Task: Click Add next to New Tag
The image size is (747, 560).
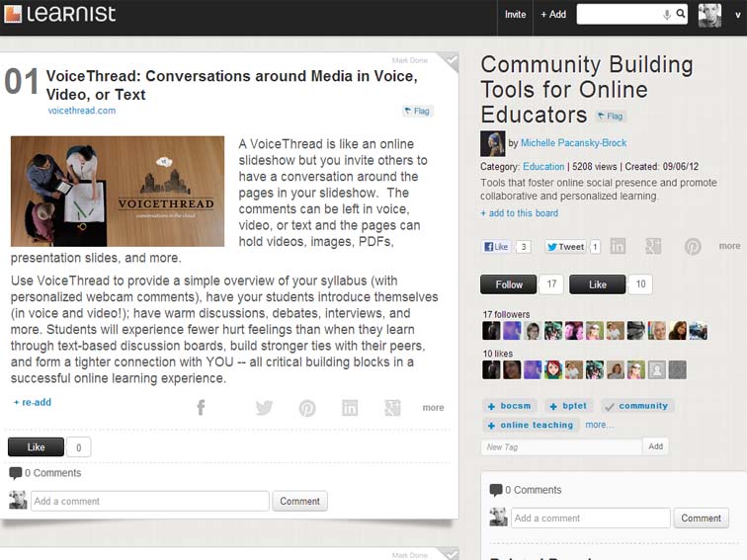Action: [655, 446]
